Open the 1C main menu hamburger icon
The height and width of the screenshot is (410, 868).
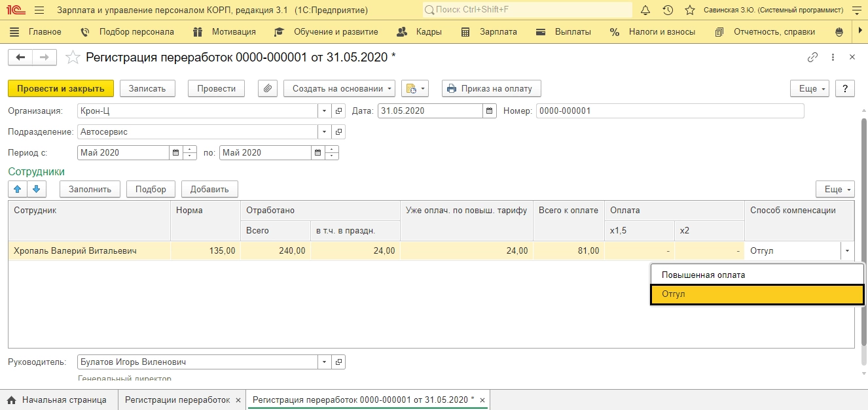pyautogui.click(x=39, y=10)
